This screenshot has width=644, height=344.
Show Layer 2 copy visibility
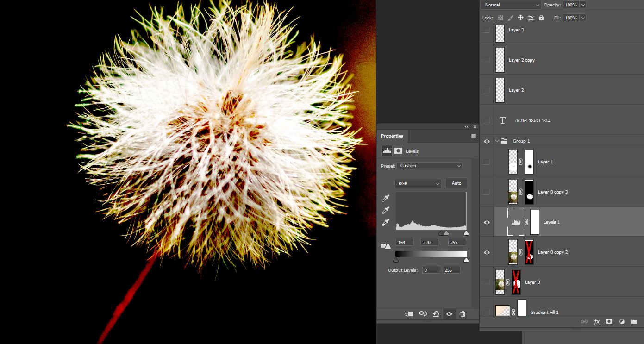point(486,60)
